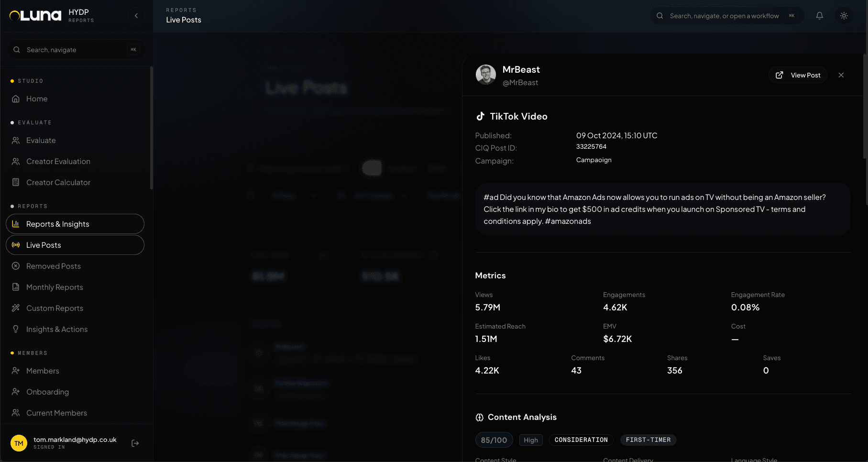The width and height of the screenshot is (868, 462).
Task: Click View Post button
Action: tap(798, 75)
